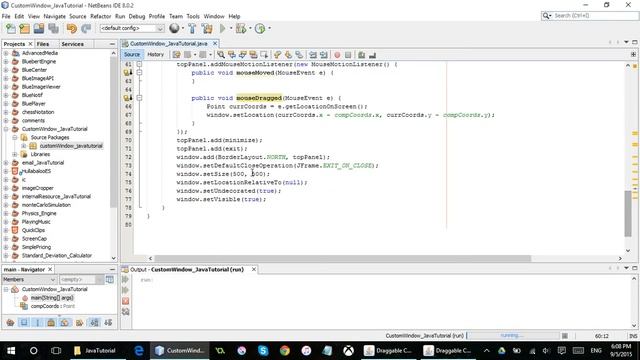Image resolution: width=640 pixels, height=360 pixels.
Task: Click the New File toolbar icon
Action: (11, 29)
